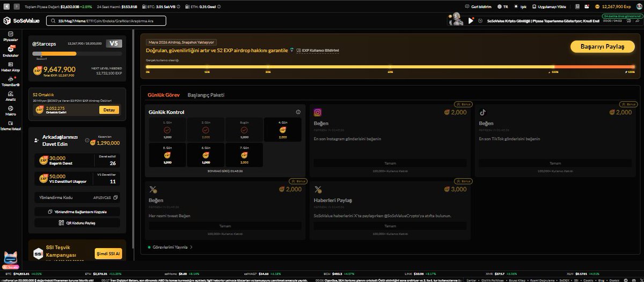Select the 6. Gün check-in tile
Viewport: 644px width, 282px height.
pyautogui.click(x=206, y=155)
